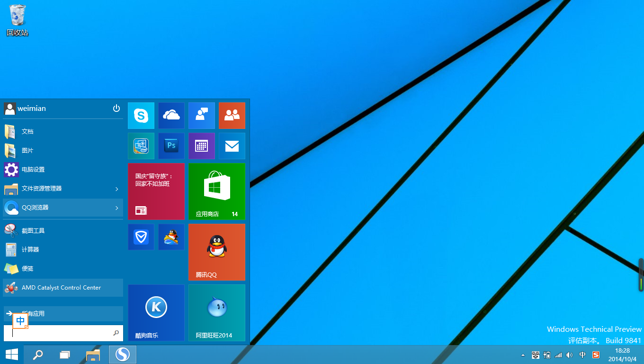The image size is (644, 364).
Task: Open AMD Catalyst Control Center
Action: point(63,288)
